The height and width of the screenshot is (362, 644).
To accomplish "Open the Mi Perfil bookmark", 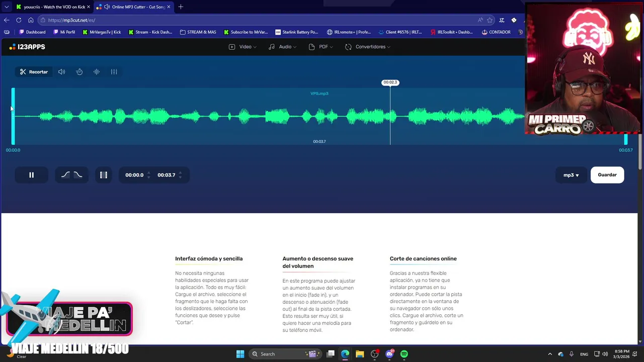I will point(64,32).
